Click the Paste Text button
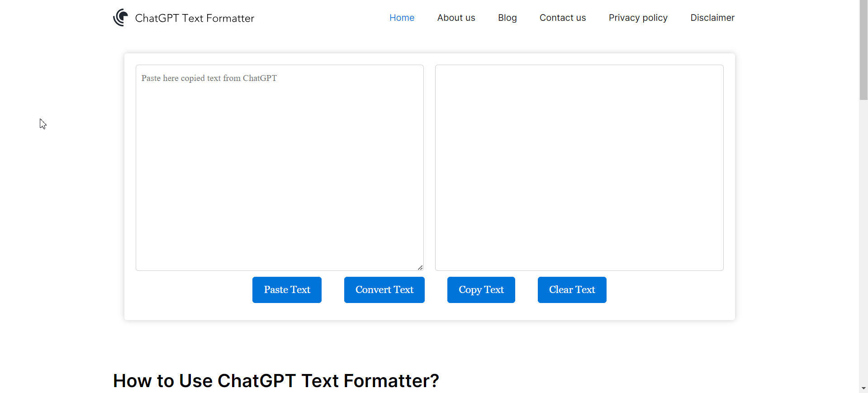868x393 pixels. tap(287, 290)
